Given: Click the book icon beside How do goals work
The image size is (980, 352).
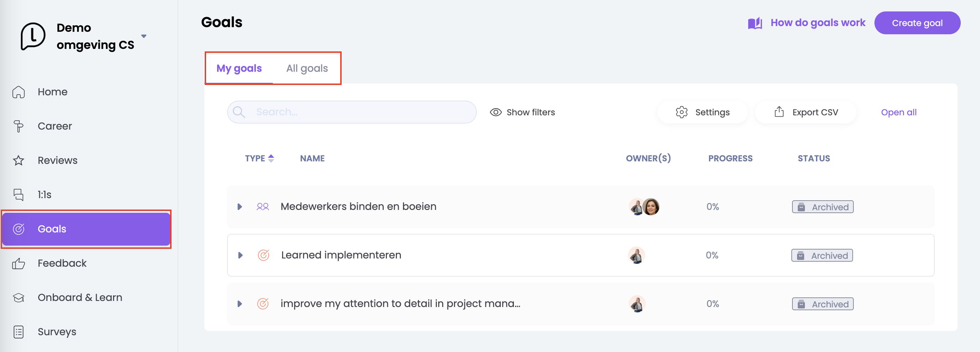Looking at the screenshot, I should 755,23.
